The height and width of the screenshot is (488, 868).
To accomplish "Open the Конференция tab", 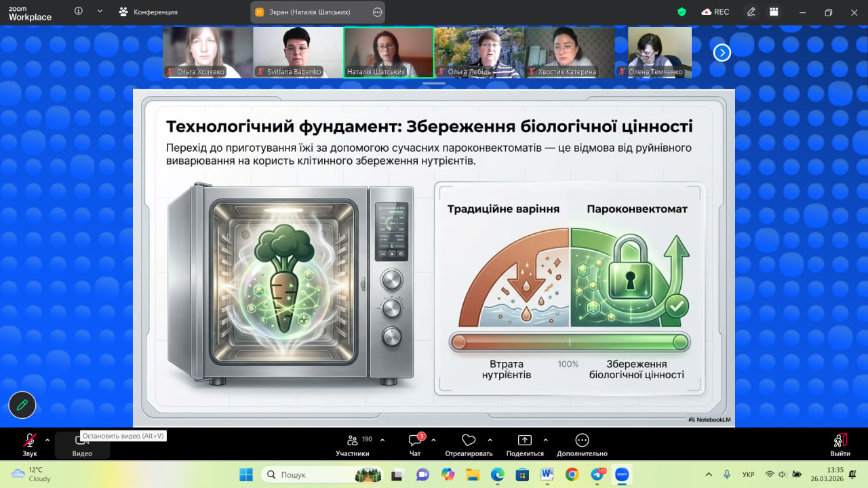I will [x=149, y=12].
